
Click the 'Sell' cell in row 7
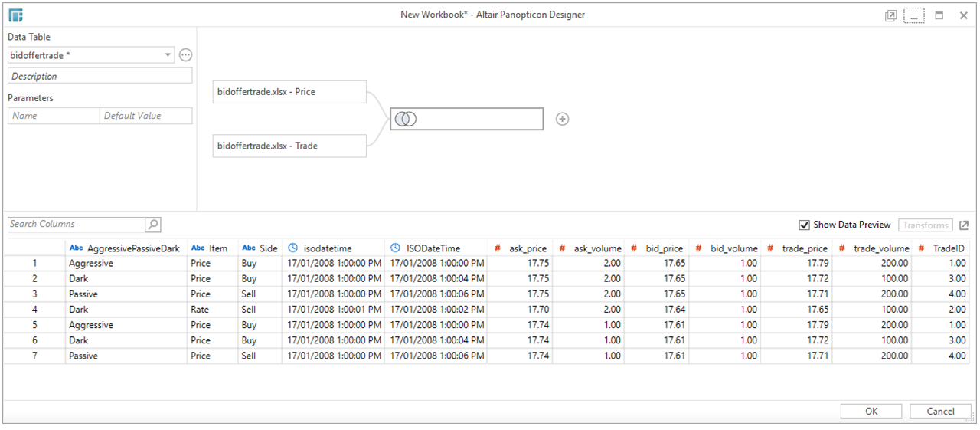(260, 356)
